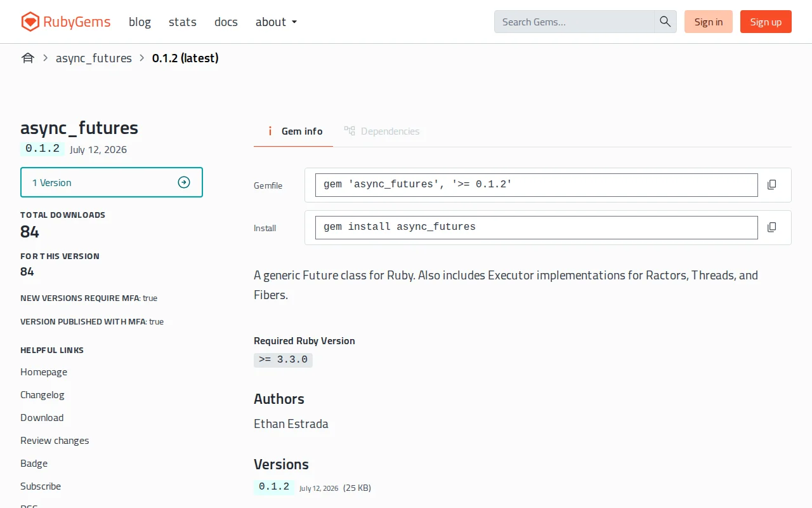This screenshot has width=812, height=508.
Task: Click the FOR THIS VERSION download count 84
Action: (27, 272)
